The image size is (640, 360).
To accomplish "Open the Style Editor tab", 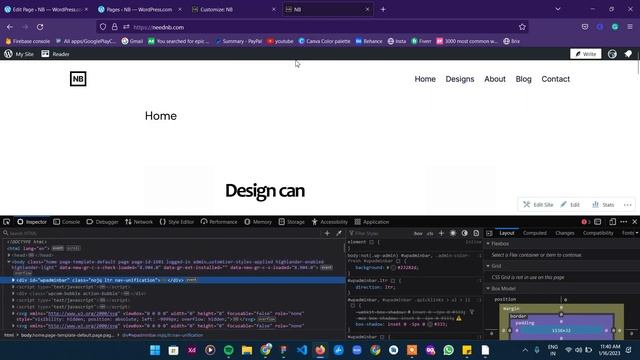I will pyautogui.click(x=176, y=222).
